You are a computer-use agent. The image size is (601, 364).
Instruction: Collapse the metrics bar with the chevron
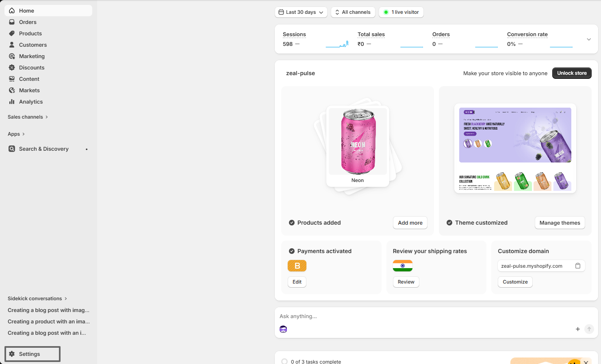point(588,39)
